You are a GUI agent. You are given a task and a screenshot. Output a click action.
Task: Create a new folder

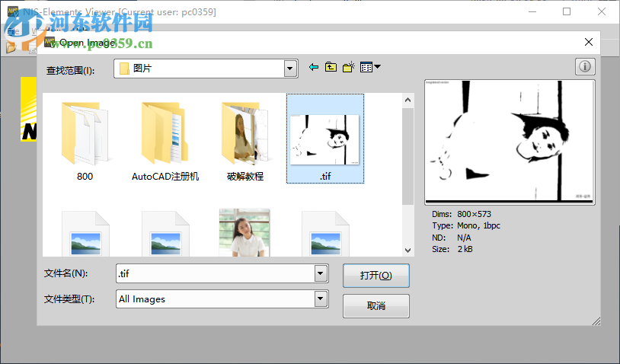tap(348, 67)
